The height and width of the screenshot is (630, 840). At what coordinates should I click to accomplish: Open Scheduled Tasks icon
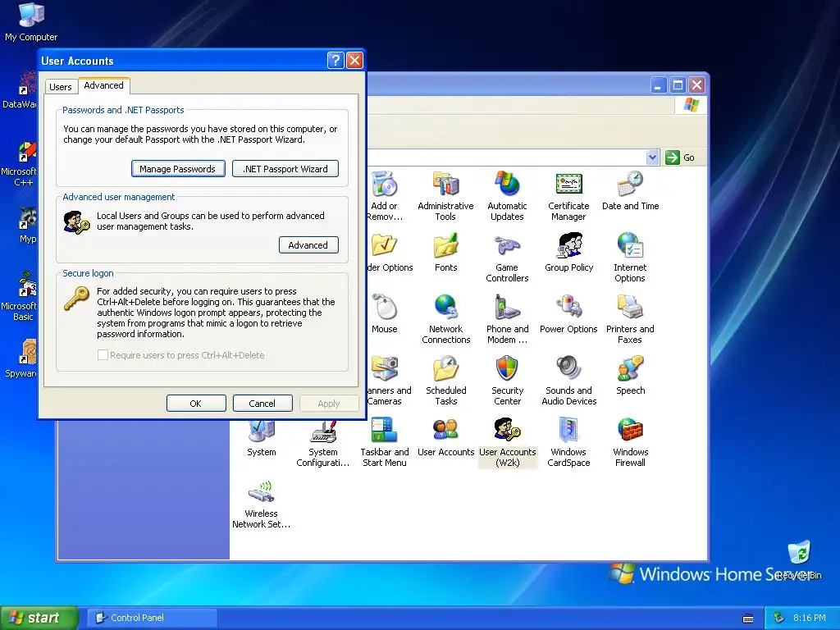point(445,381)
